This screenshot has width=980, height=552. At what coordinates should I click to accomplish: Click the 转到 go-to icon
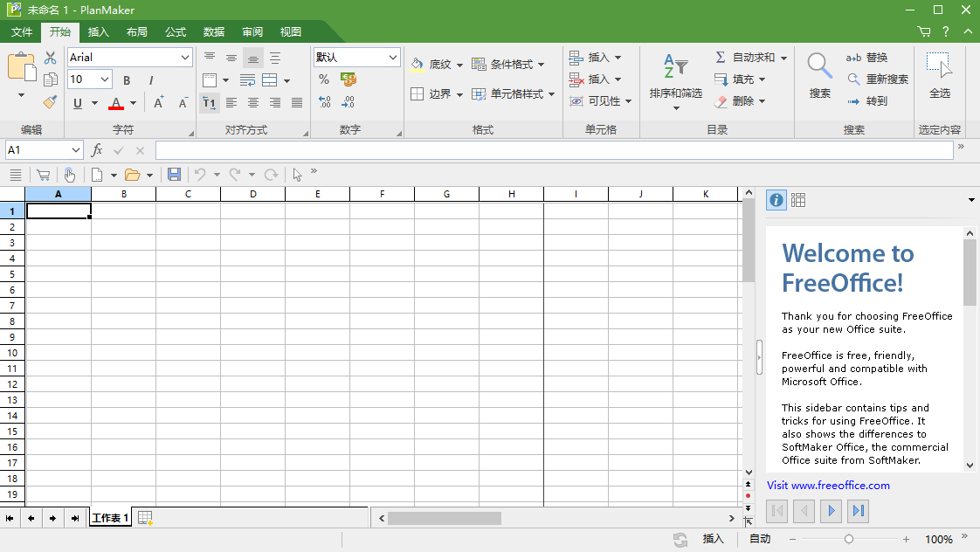[x=853, y=100]
